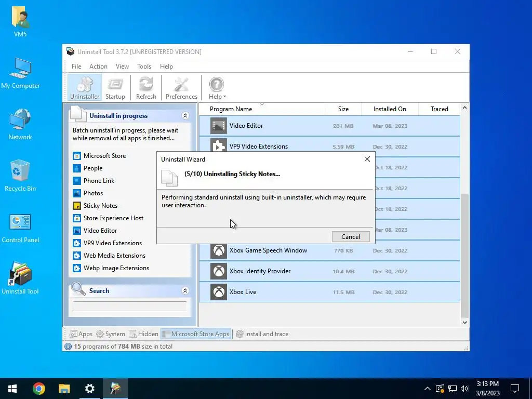Collapse the Uninstall in progress panel
The width and height of the screenshot is (532, 399).
[x=185, y=116]
